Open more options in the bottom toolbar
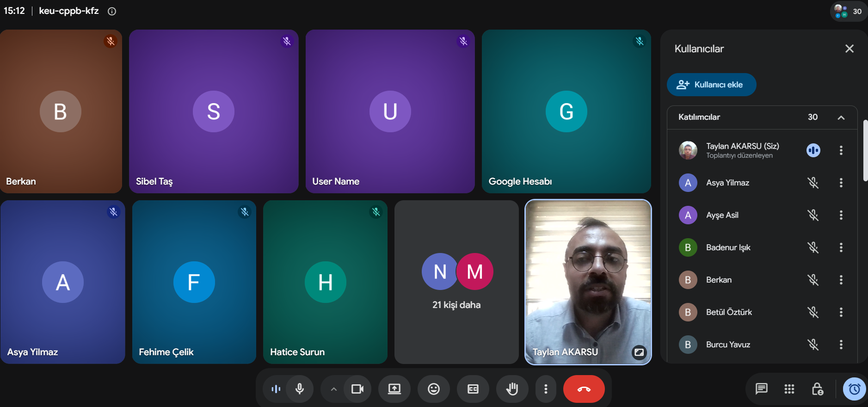This screenshot has height=407, width=868. (x=546, y=389)
